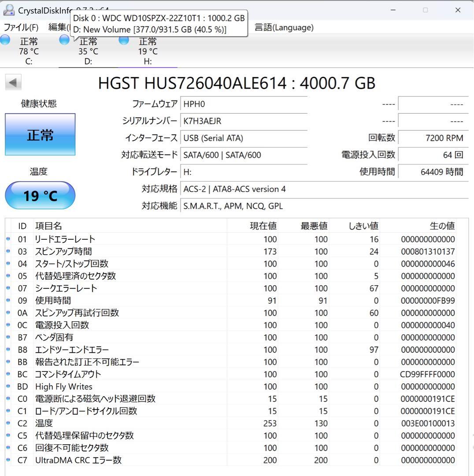Screen dimensions: 474x476
Task: Click the CrystalDiskInfo app icon in title bar
Action: tap(9, 10)
